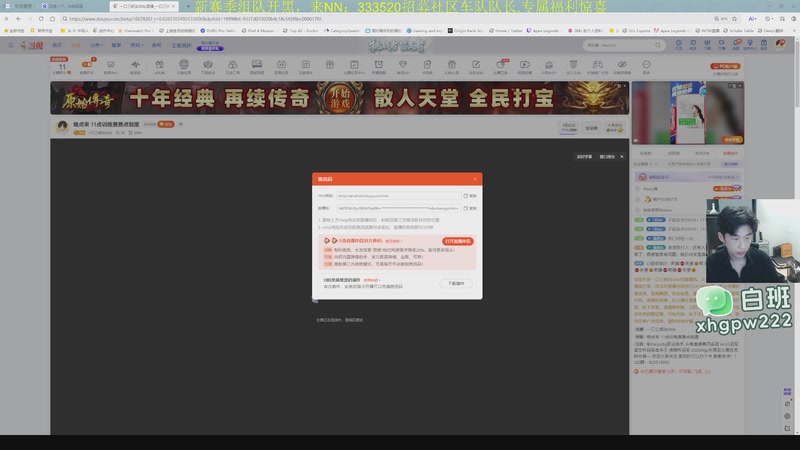The height and width of the screenshot is (450, 800).
Task: Click the orange follow button by title
Action: coord(166,124)
